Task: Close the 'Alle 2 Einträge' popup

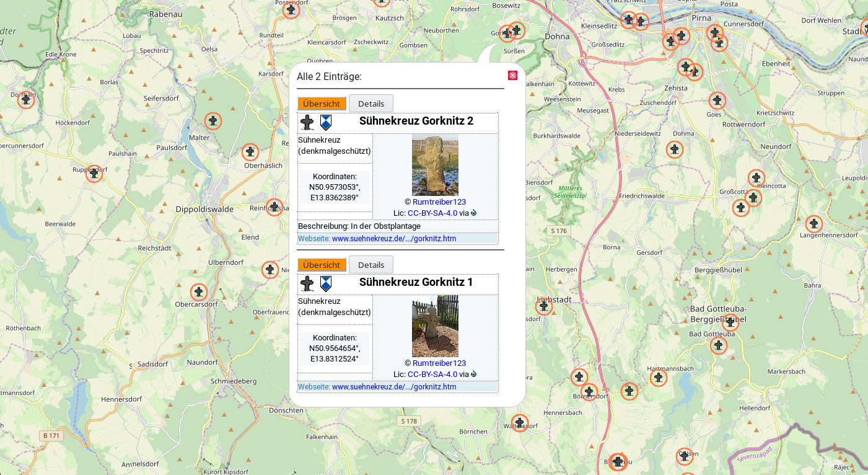Action: point(513,76)
